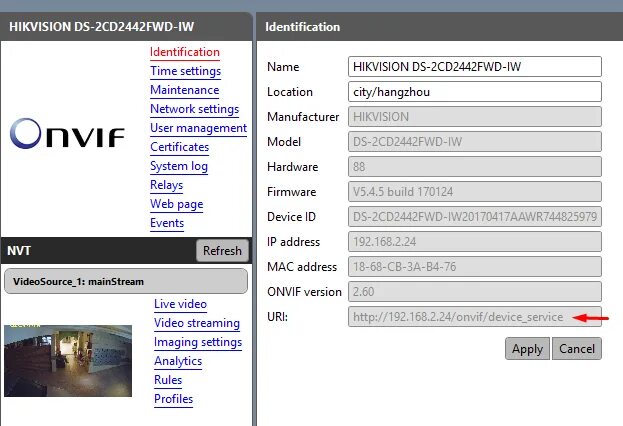Click the Hardware label

click(x=292, y=167)
